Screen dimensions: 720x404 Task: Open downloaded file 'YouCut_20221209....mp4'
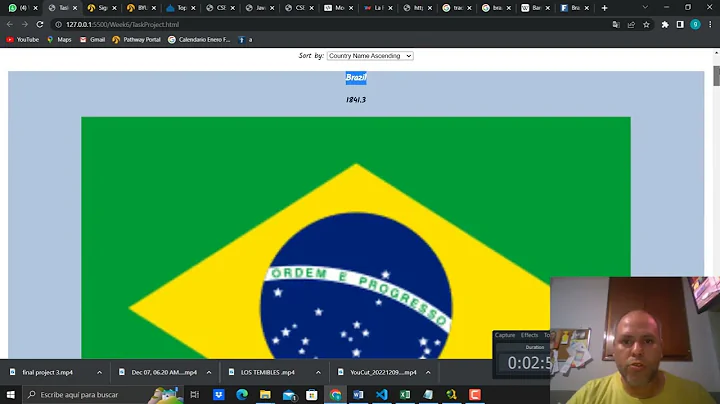[x=383, y=372]
